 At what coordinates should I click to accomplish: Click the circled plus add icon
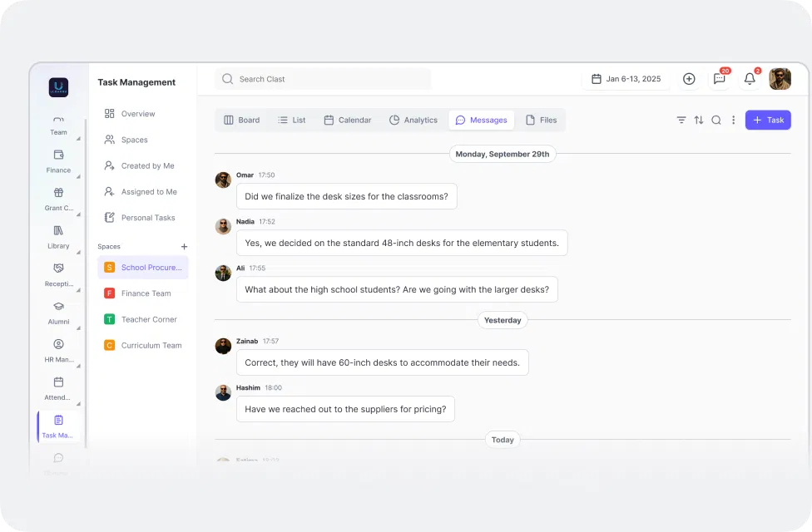pos(689,79)
